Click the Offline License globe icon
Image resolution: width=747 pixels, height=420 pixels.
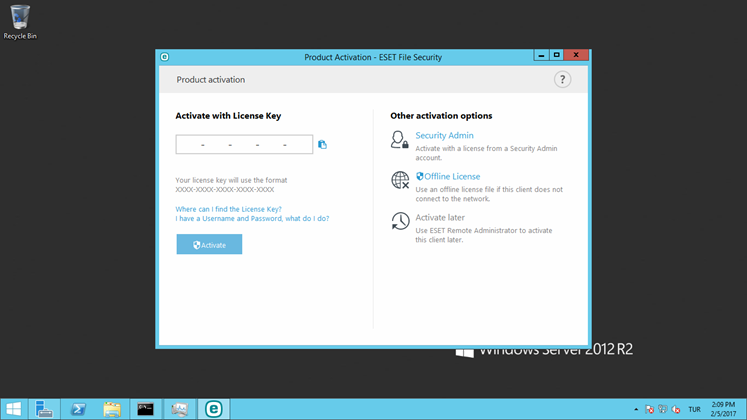tap(400, 180)
